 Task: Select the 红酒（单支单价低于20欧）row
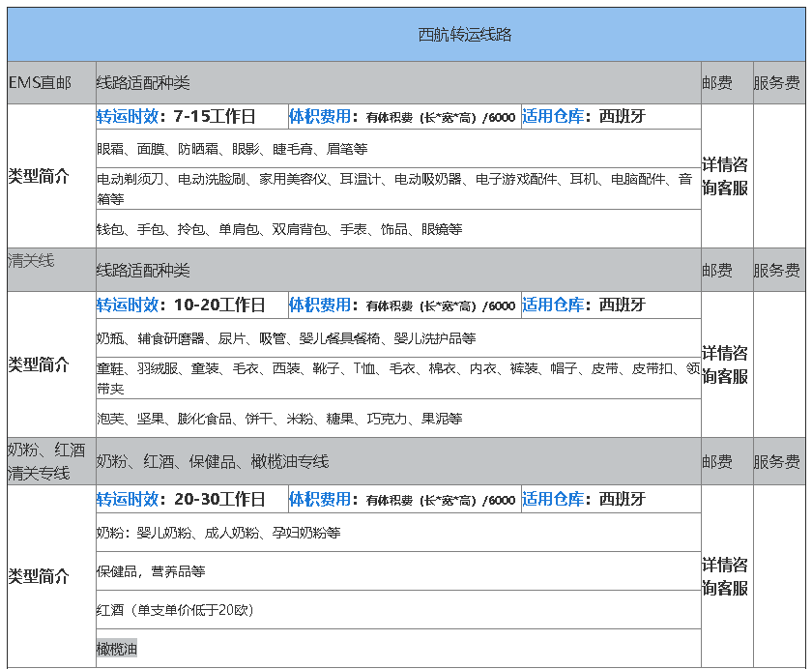(174, 610)
